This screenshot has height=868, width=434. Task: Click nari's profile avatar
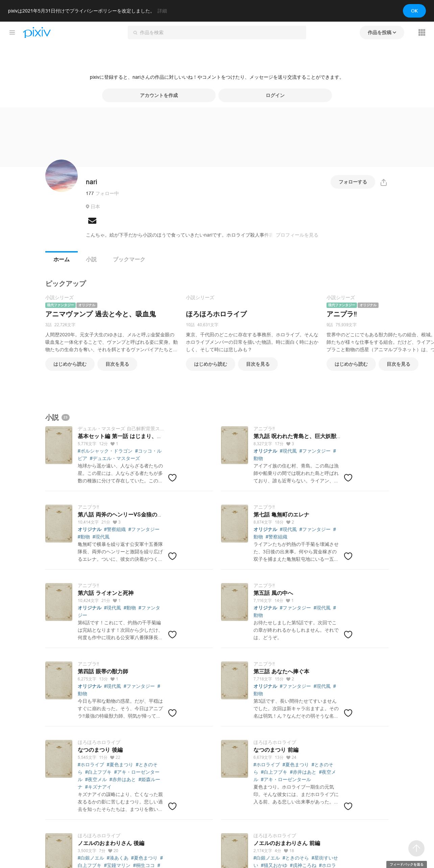[x=62, y=176]
